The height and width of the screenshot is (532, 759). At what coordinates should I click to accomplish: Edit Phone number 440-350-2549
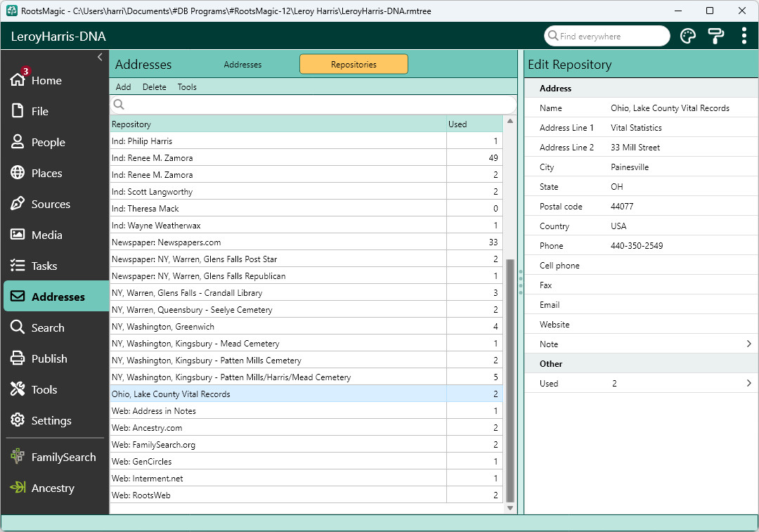(x=637, y=245)
